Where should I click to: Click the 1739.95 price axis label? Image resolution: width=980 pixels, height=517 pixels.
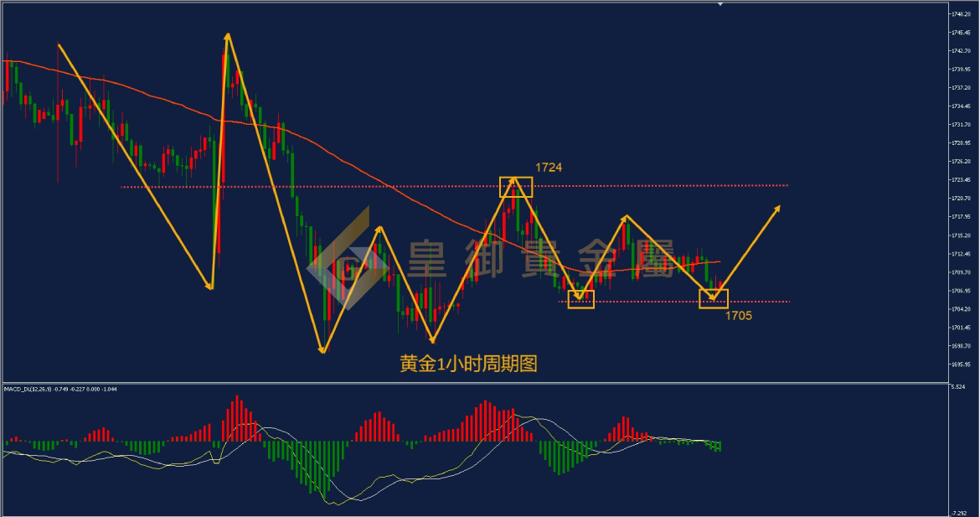pos(960,70)
